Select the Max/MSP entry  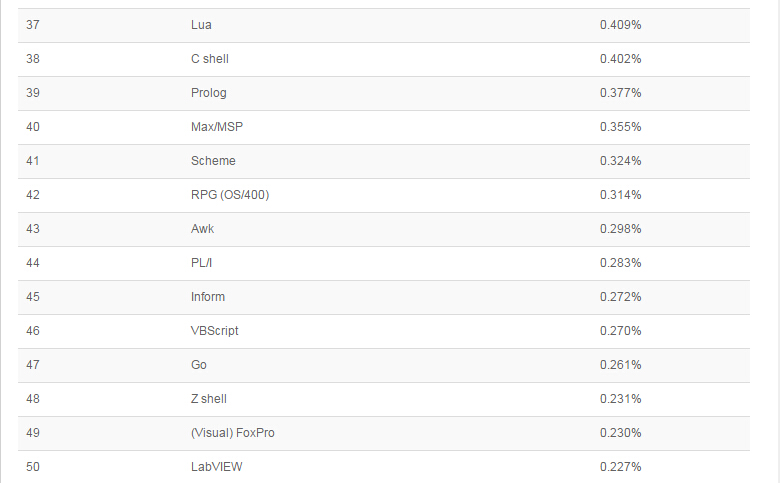[216, 127]
